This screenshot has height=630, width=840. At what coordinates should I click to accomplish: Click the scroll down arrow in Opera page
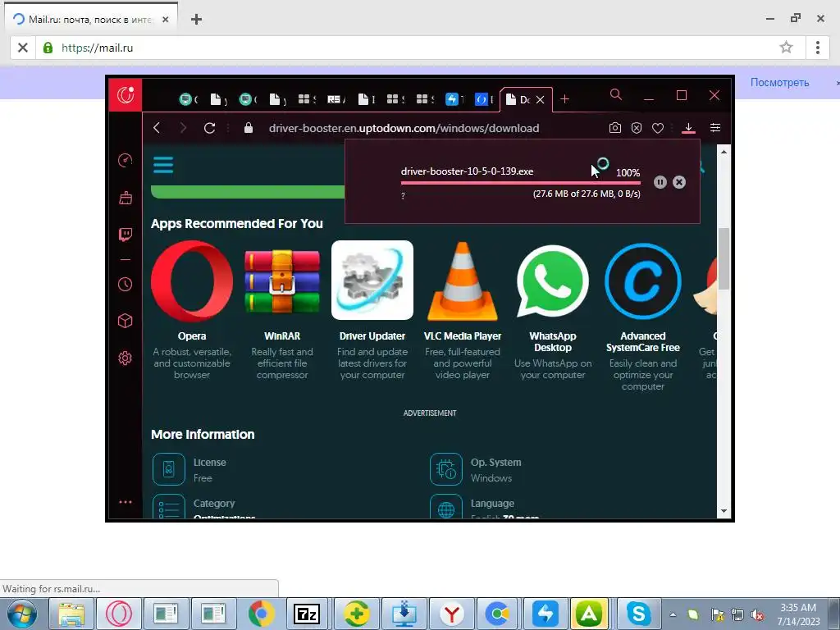724,511
